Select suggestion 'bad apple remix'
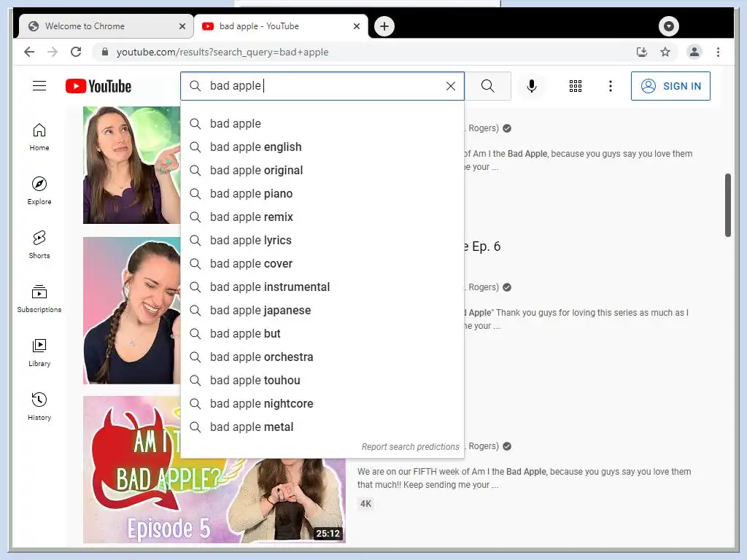The height and width of the screenshot is (560, 747). pos(322,217)
